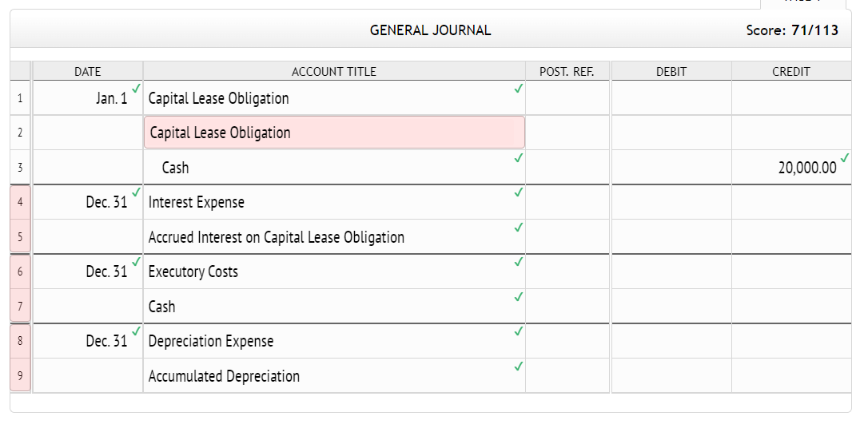
Task: Select the Cash account in row 3
Action: 334,167
